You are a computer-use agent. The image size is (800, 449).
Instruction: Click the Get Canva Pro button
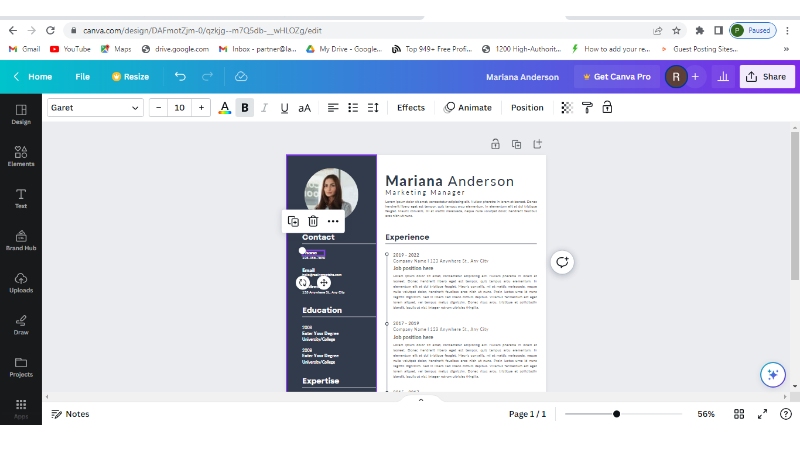click(616, 77)
